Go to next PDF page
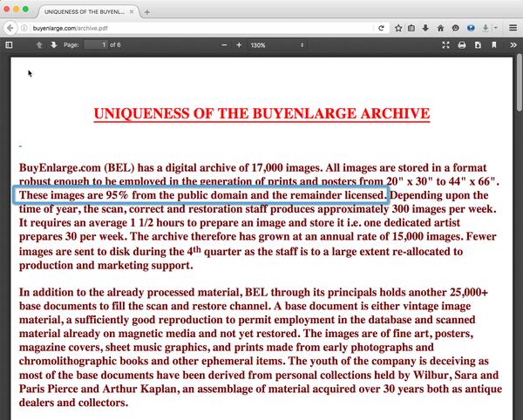 point(54,45)
